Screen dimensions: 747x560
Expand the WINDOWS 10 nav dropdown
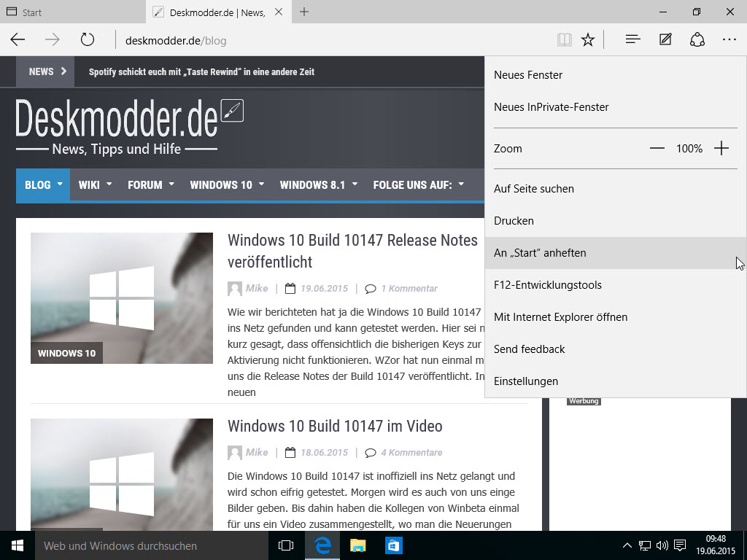coord(227,184)
